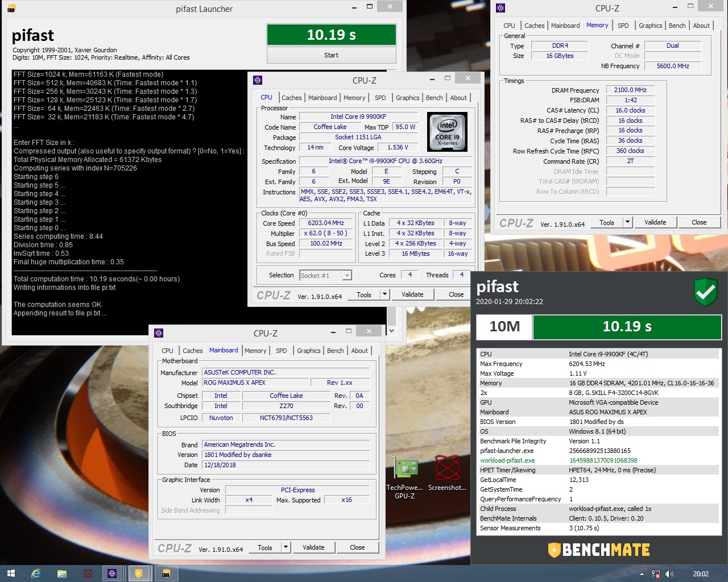Click the taskbar clock showing 20:02
The height and width of the screenshot is (582, 728).
(701, 574)
